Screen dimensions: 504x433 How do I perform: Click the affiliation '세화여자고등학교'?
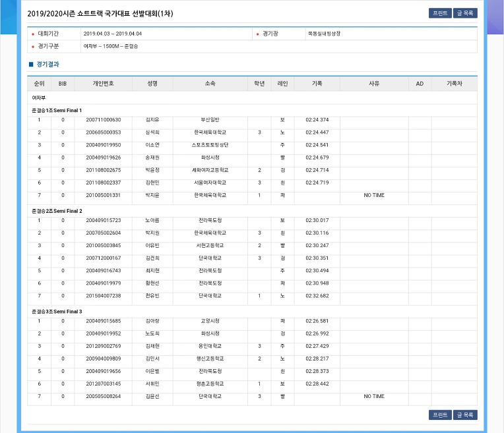(210, 170)
